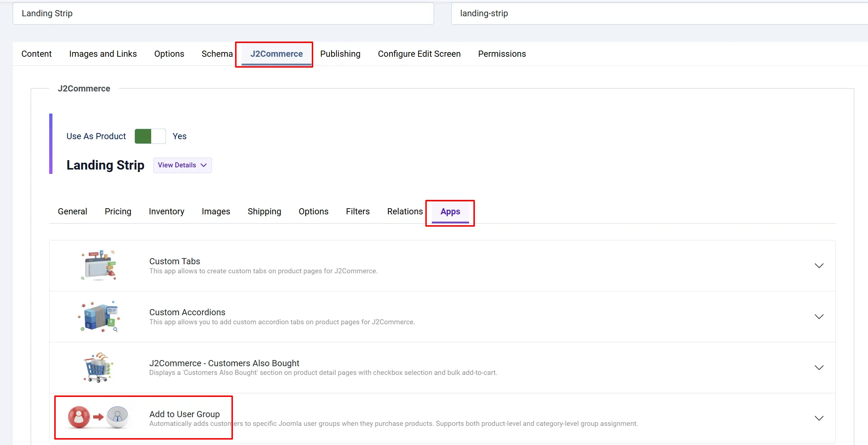Switch to the Pricing sub-tab
This screenshot has width=868, height=445.
118,211
